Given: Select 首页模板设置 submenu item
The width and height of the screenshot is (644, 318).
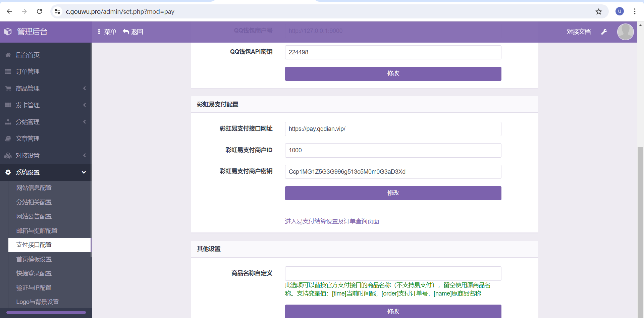Looking at the screenshot, I should (x=34, y=259).
